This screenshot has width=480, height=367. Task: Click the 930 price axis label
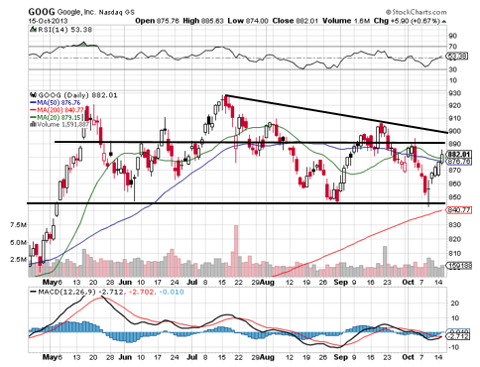pyautogui.click(x=455, y=93)
